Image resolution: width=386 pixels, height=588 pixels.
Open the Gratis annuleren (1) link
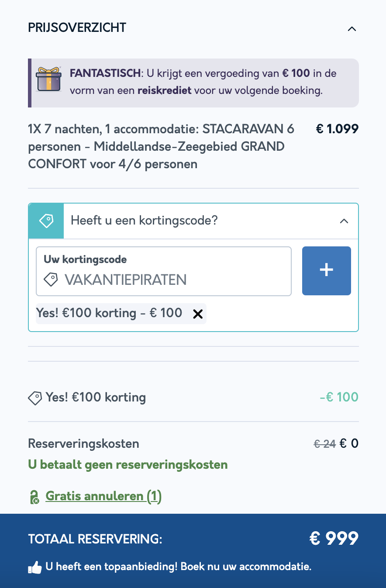103,496
